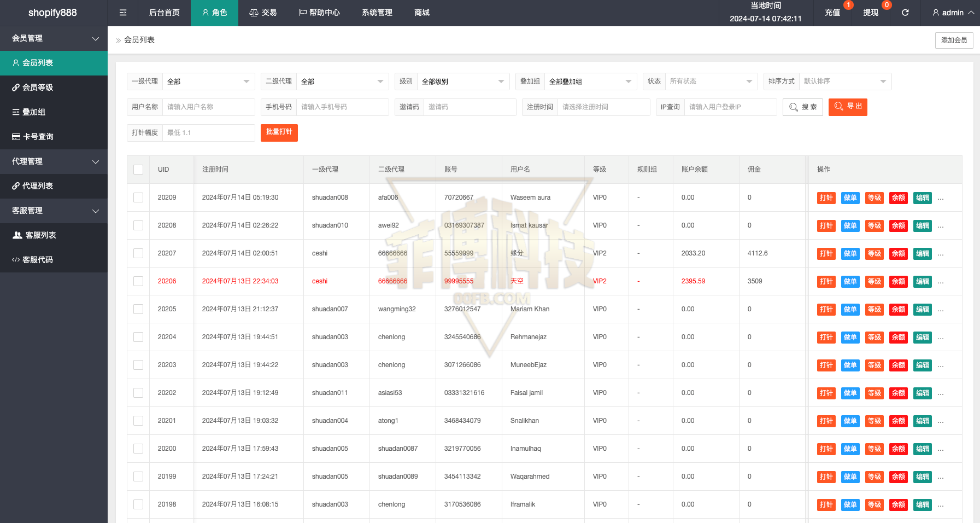Toggle the select-all checkbox in table header

(138, 170)
